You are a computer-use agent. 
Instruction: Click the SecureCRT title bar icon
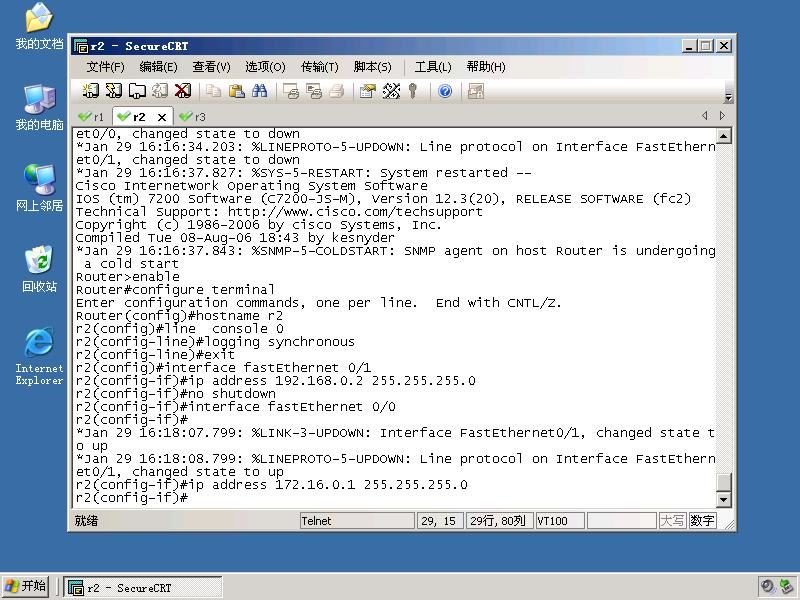click(81, 46)
